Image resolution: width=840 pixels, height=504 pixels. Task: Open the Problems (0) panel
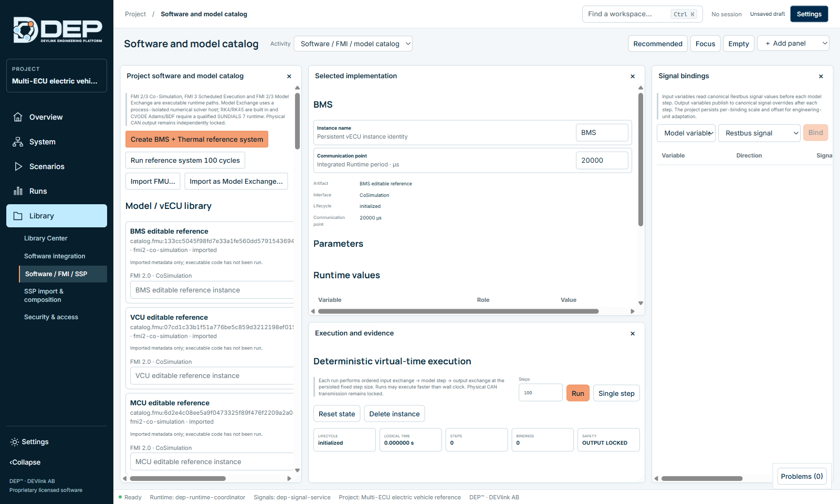(802, 476)
